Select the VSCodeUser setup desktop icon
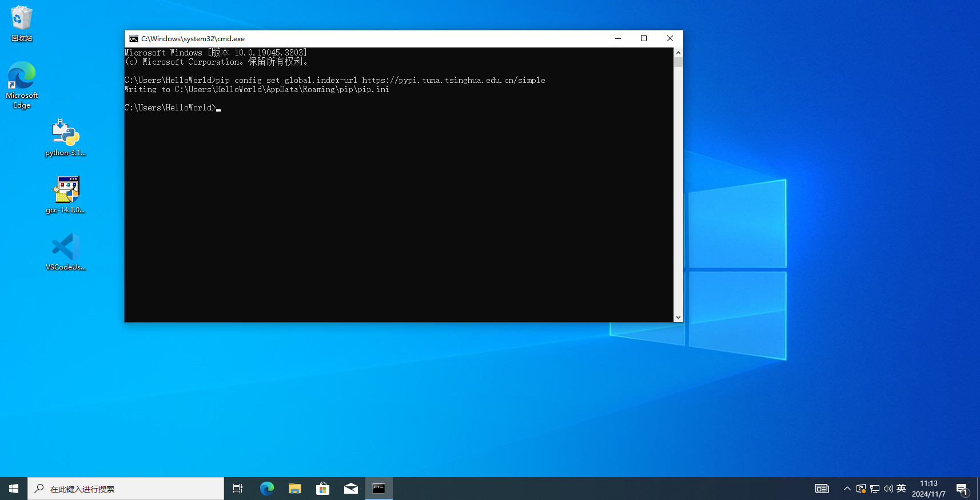 [66, 252]
